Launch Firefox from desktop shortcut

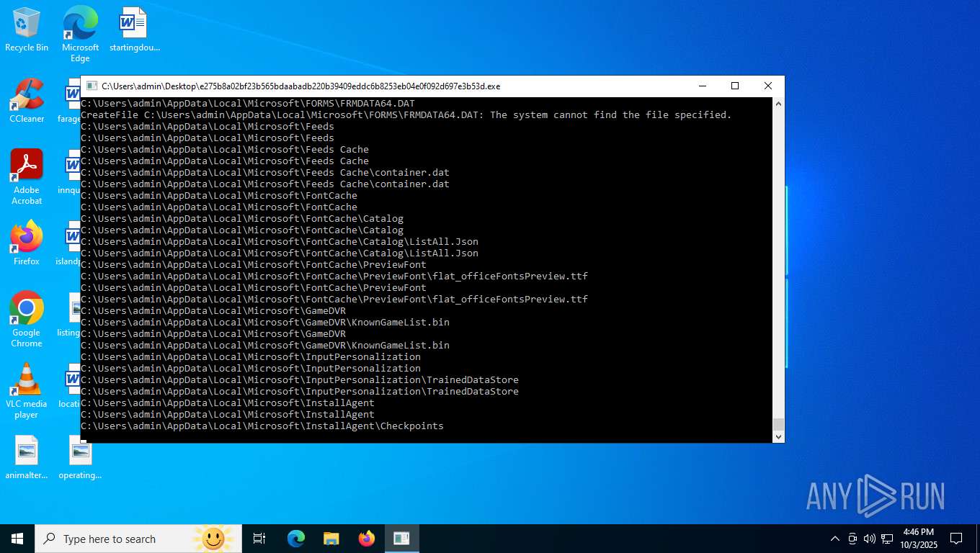pyautogui.click(x=27, y=243)
